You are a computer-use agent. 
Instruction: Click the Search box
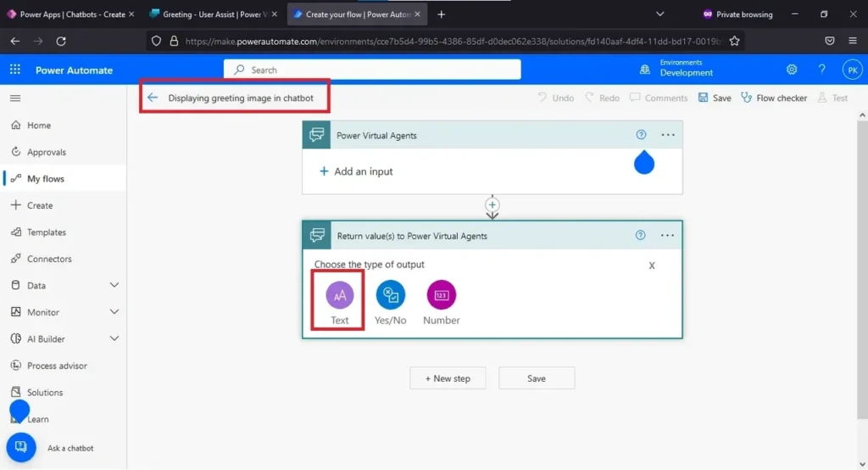tap(372, 70)
